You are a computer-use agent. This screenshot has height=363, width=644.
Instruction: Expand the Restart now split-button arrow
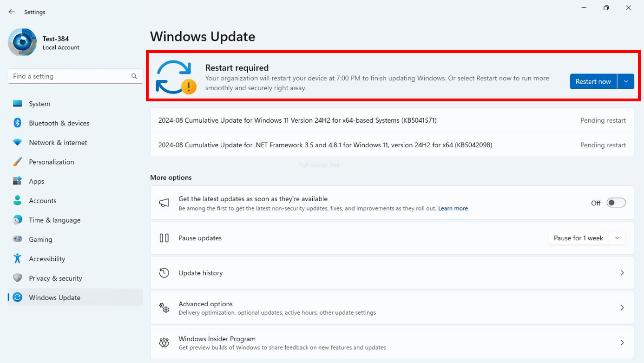626,81
